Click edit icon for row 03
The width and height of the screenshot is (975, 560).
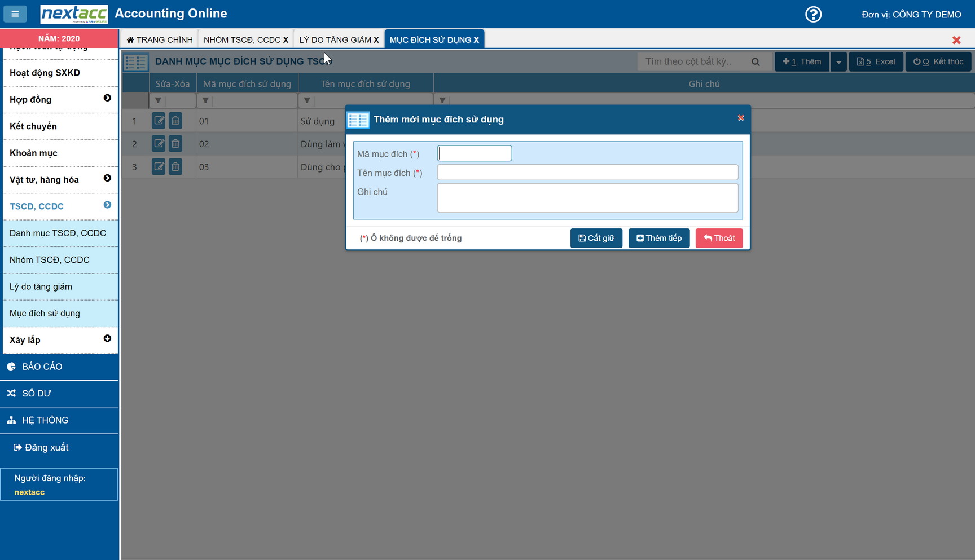pos(159,167)
